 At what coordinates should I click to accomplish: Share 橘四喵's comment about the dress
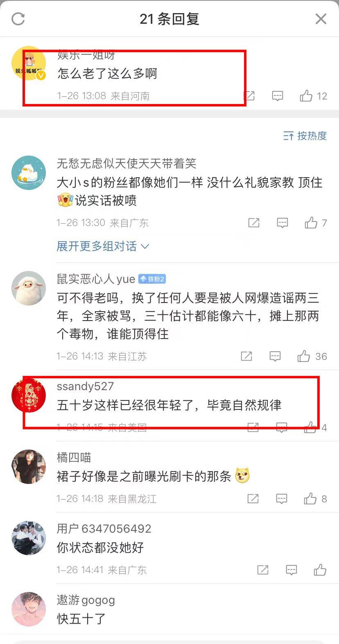tap(253, 499)
